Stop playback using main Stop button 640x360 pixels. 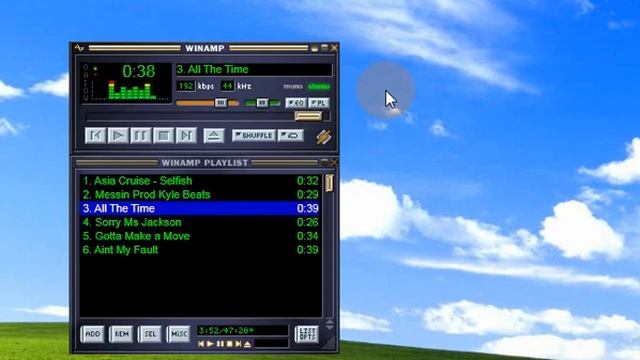click(164, 136)
